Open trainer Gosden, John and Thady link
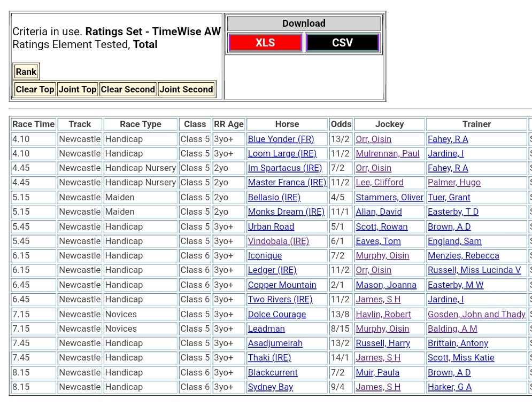 pos(476,314)
